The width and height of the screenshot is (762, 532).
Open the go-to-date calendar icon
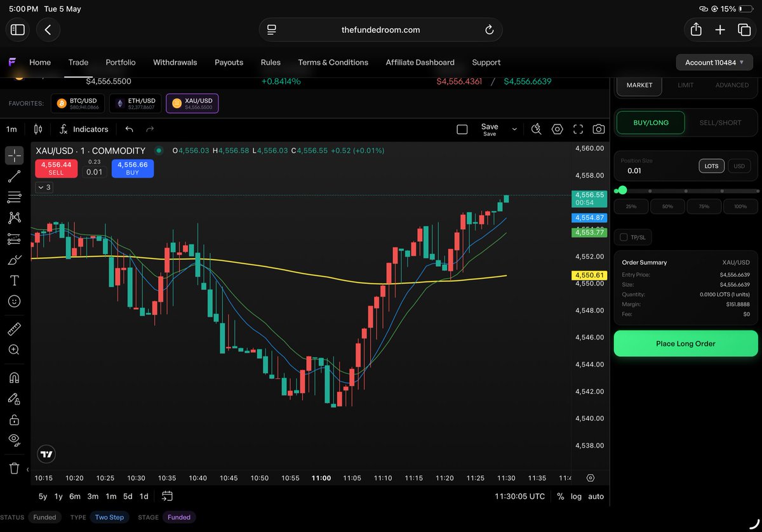coord(167,496)
